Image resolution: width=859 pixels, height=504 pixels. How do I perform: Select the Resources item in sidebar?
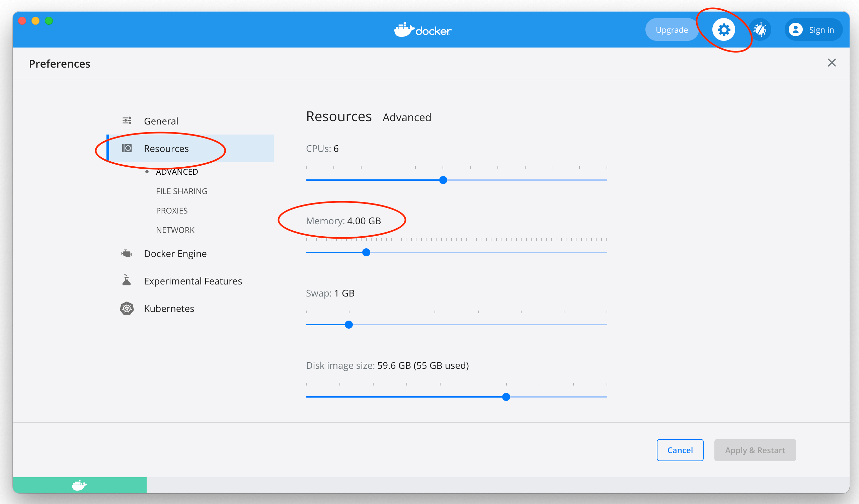click(166, 148)
